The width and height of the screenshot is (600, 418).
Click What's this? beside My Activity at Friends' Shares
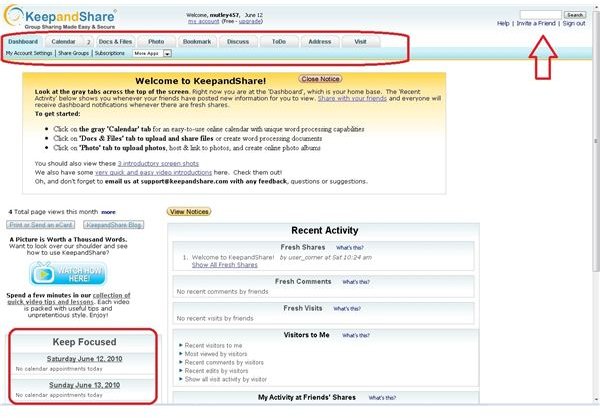(x=382, y=398)
